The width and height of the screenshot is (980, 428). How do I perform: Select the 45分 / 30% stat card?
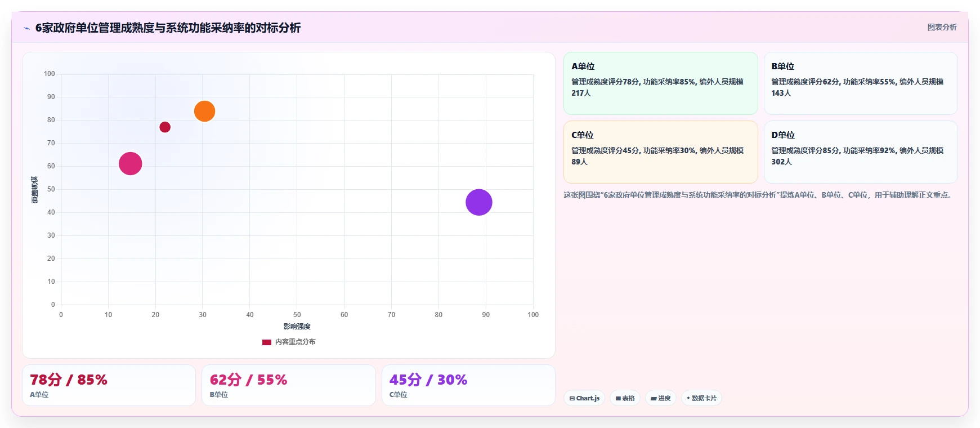coord(468,385)
